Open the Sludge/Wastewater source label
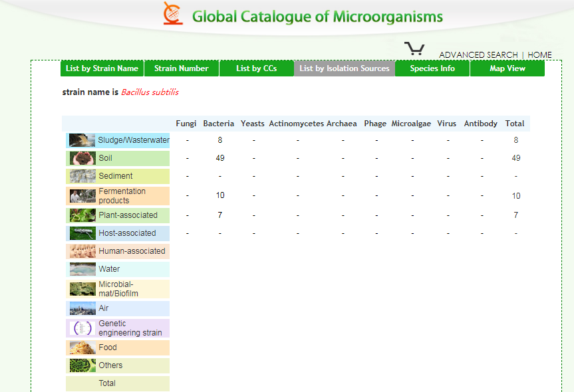The image size is (574, 392). click(134, 140)
